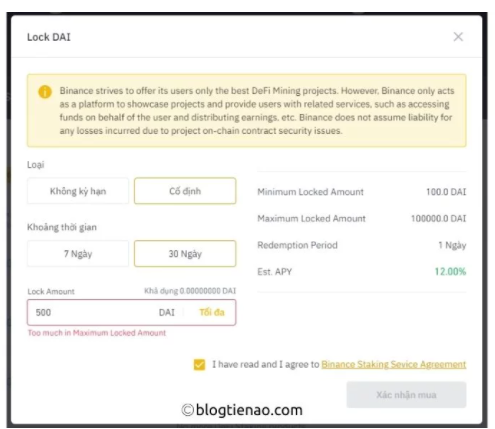Screen dimensions: 495x429
Task: Click the Minimum Locked Amount 100.0 DAI value
Action: point(446,192)
